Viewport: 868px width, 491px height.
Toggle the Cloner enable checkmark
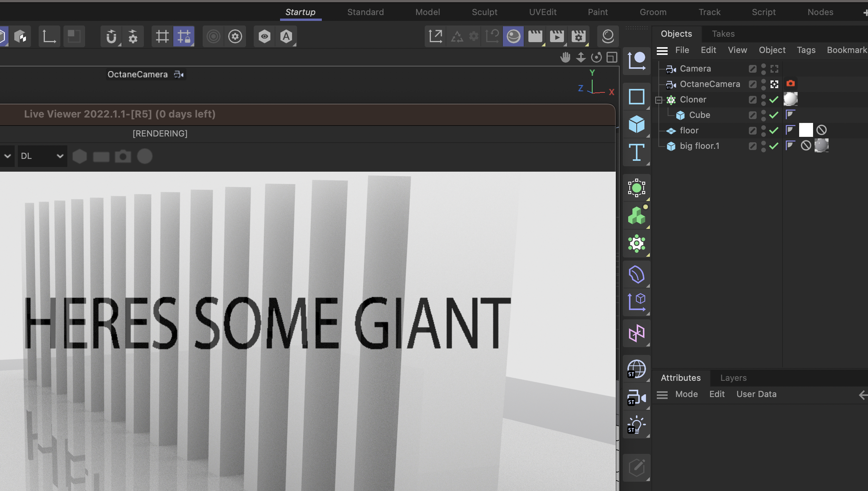click(774, 99)
